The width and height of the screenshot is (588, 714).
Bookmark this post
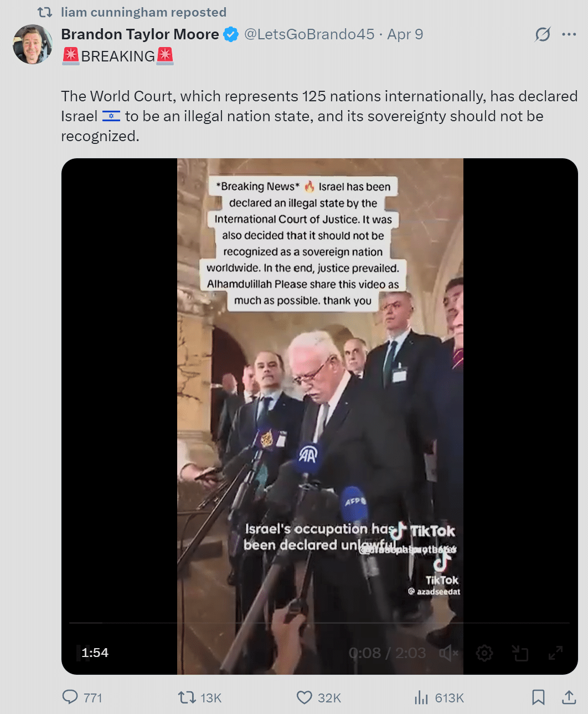click(538, 697)
